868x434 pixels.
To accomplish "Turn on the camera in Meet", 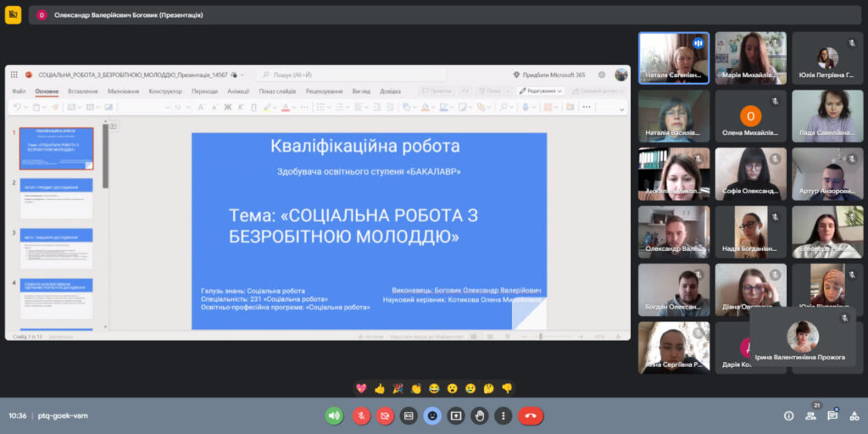I will (x=384, y=415).
